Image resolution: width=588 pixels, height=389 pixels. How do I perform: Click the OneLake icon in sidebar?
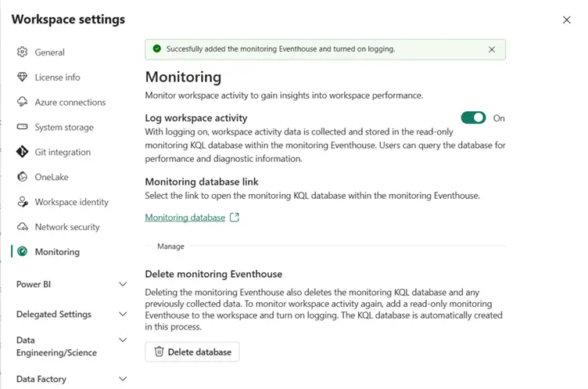22,177
